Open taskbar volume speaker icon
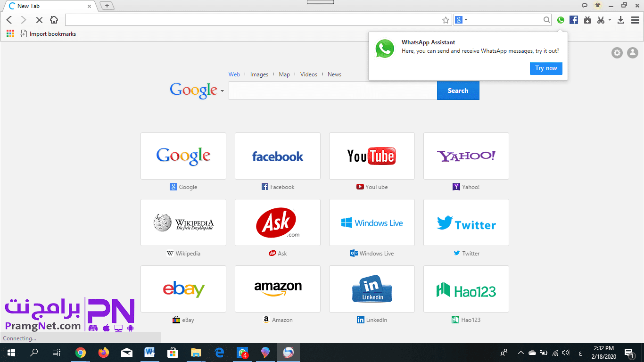 [566, 353]
